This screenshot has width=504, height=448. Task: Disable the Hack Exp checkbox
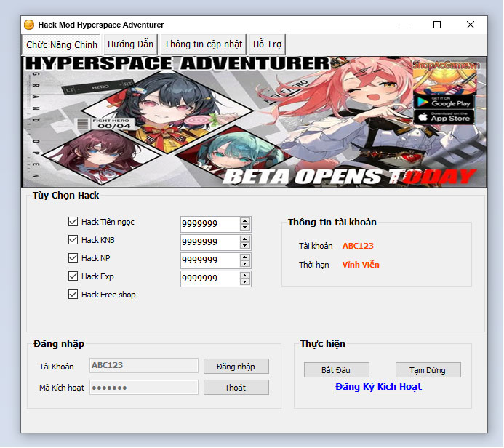click(x=73, y=276)
